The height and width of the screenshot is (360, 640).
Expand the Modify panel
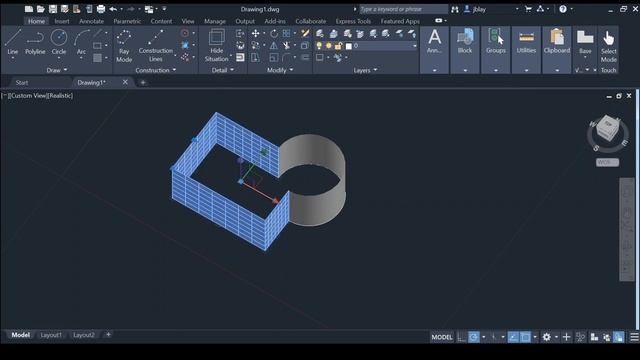[280, 70]
